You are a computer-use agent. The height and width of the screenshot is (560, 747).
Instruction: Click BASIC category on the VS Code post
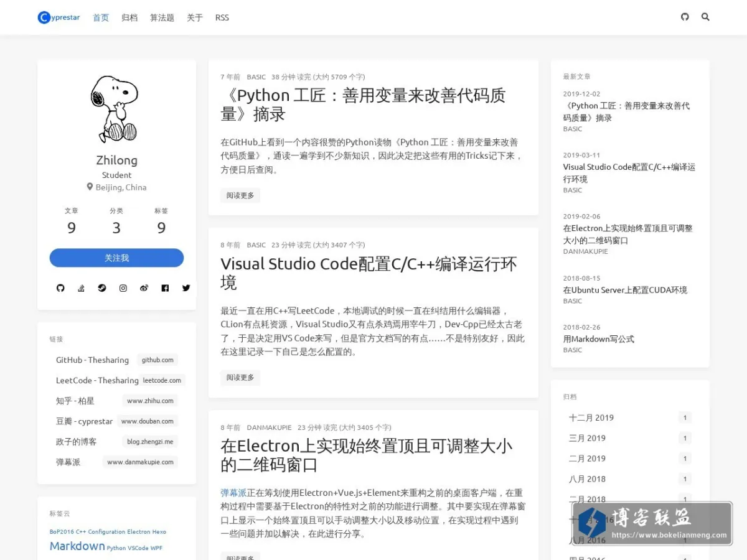click(x=256, y=245)
